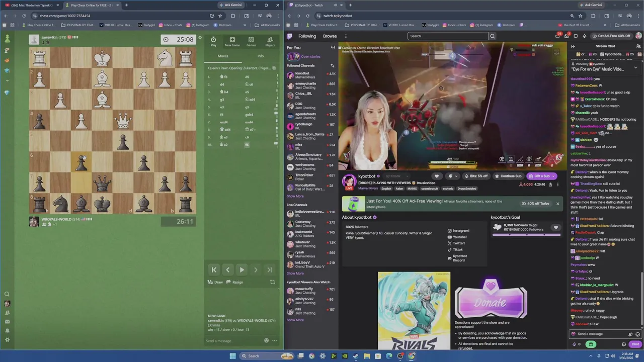Image resolution: width=644 pixels, height=362 pixels.
Task: Step back one move in chess game
Action: click(x=227, y=270)
